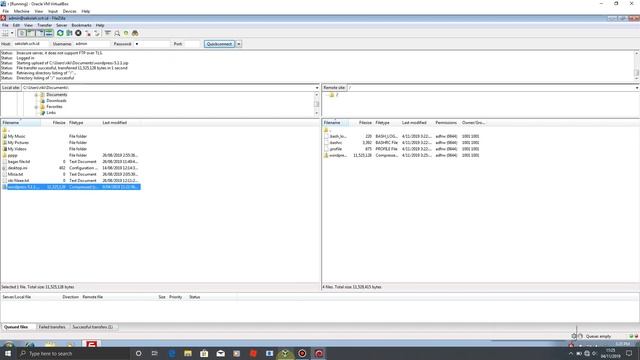Screen dimensions: 640x360
Task: Click the Password input field
Action: coord(151,44)
